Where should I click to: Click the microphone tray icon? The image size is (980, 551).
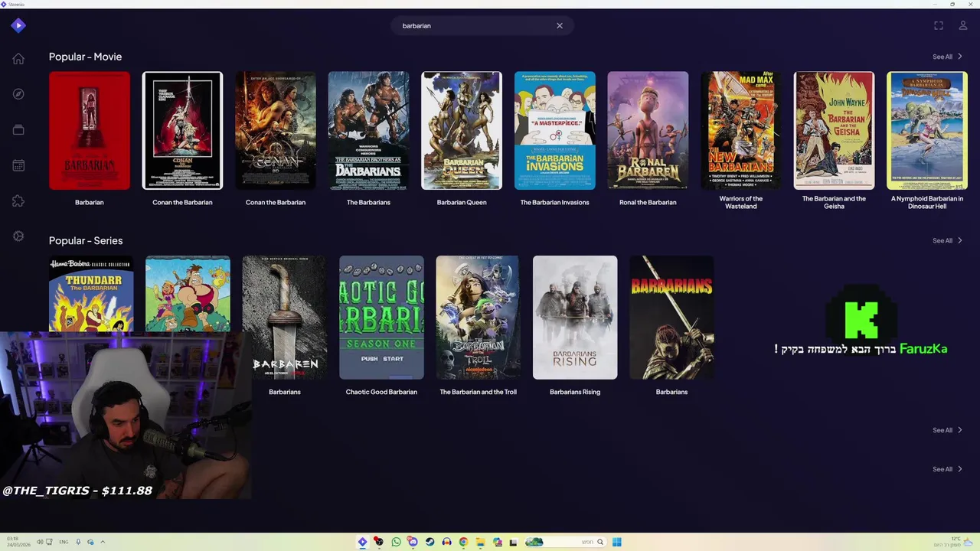tap(78, 542)
